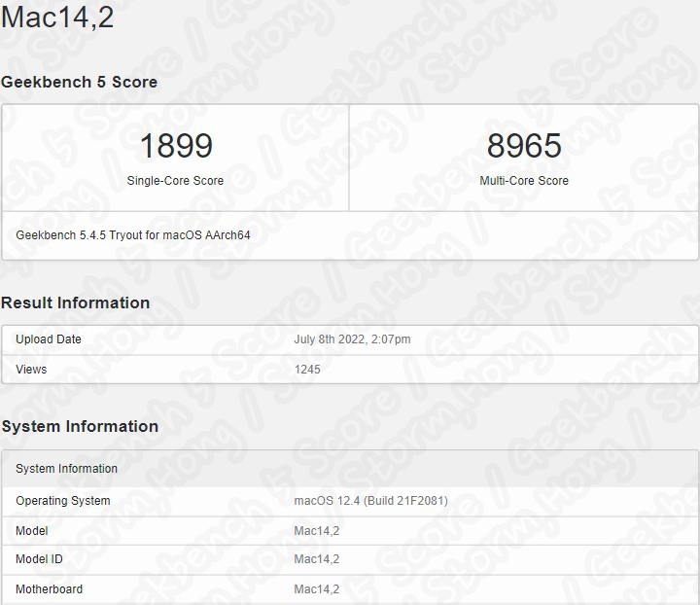The image size is (700, 605).
Task: Click the bold System Information section heading
Action: (x=80, y=426)
